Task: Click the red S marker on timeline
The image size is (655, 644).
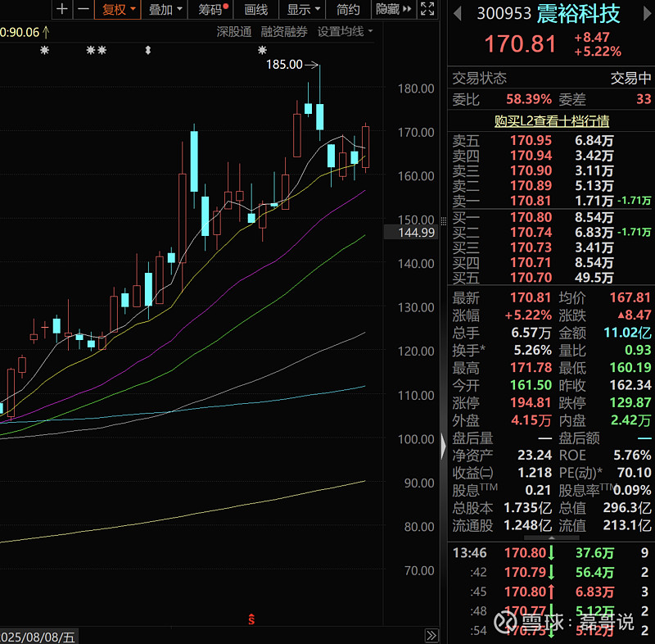Action: click(x=251, y=619)
